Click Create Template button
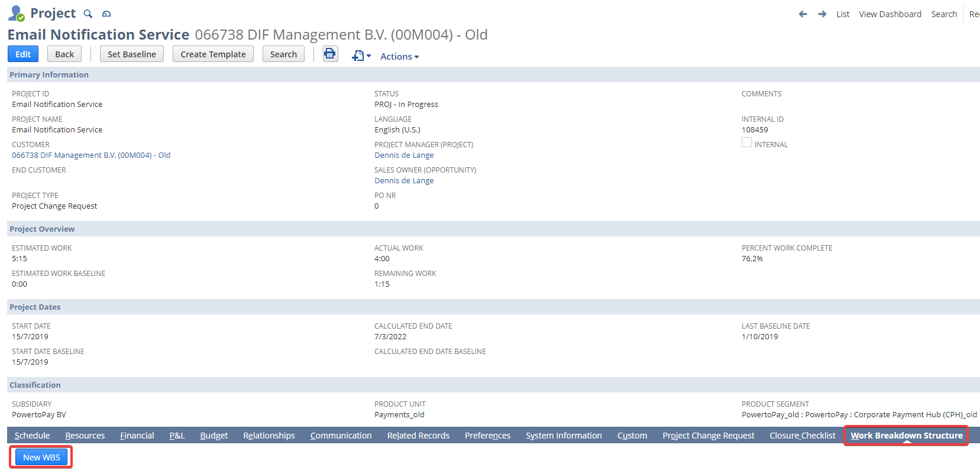Screen dimensions: 980x474 point(213,54)
